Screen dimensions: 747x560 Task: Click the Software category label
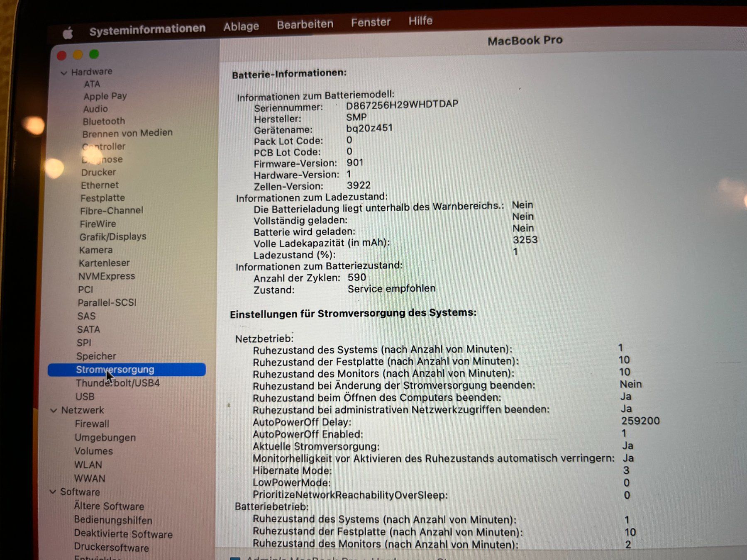pos(80,492)
